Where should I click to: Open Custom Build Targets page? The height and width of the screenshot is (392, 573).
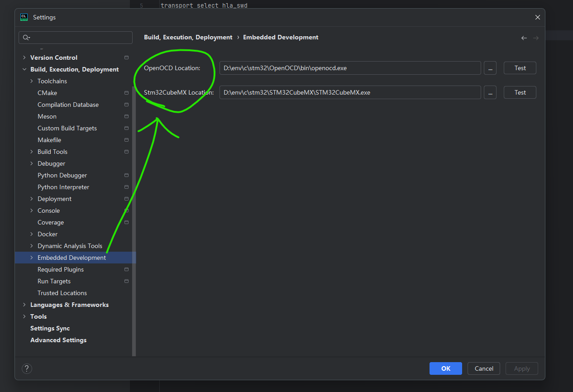[x=67, y=128]
